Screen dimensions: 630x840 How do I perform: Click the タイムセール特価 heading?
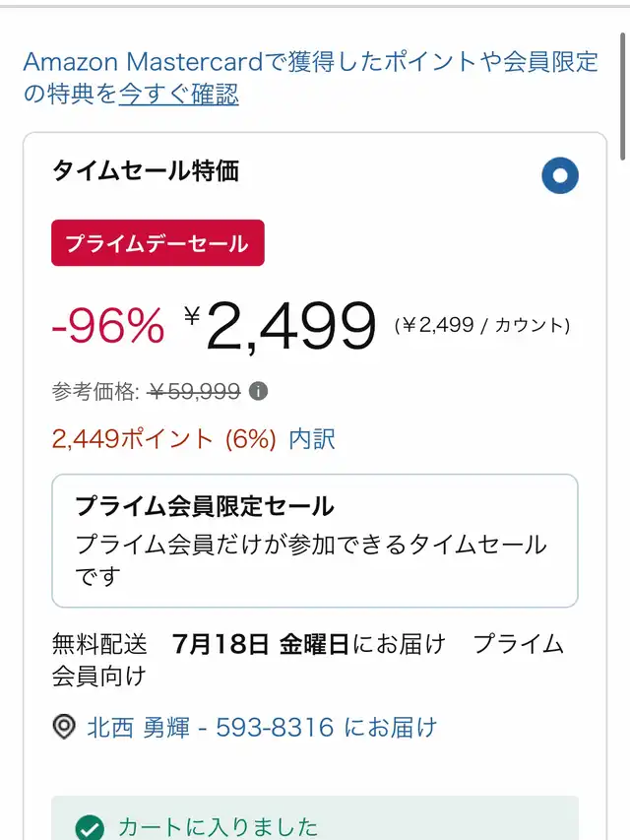146,170
